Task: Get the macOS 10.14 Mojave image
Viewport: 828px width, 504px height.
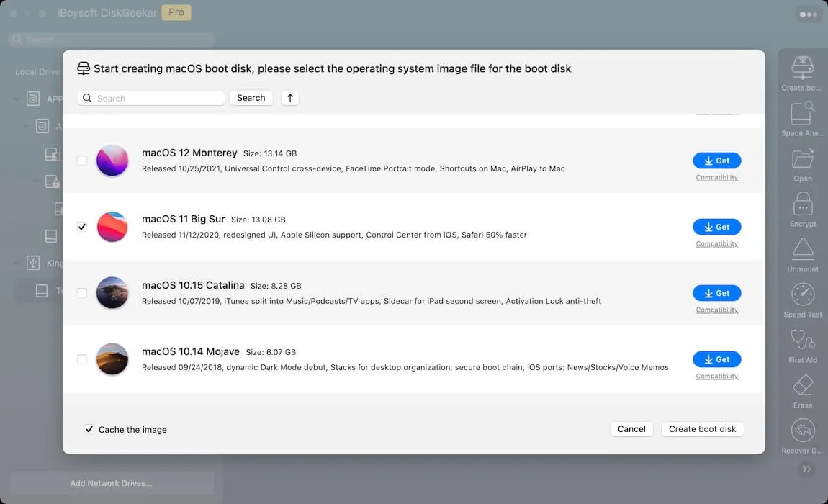Action: click(716, 359)
